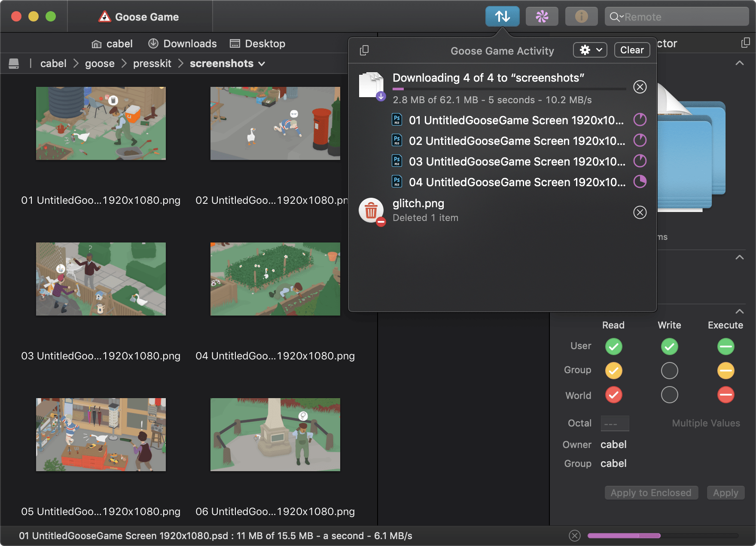This screenshot has height=546, width=756.
Task: Click the copy icon in inspector header
Action: click(x=745, y=43)
